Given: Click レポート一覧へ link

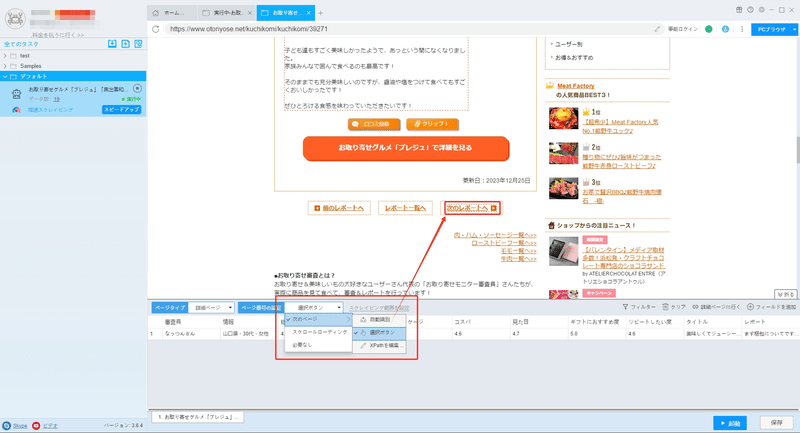Looking at the screenshot, I should (x=405, y=208).
